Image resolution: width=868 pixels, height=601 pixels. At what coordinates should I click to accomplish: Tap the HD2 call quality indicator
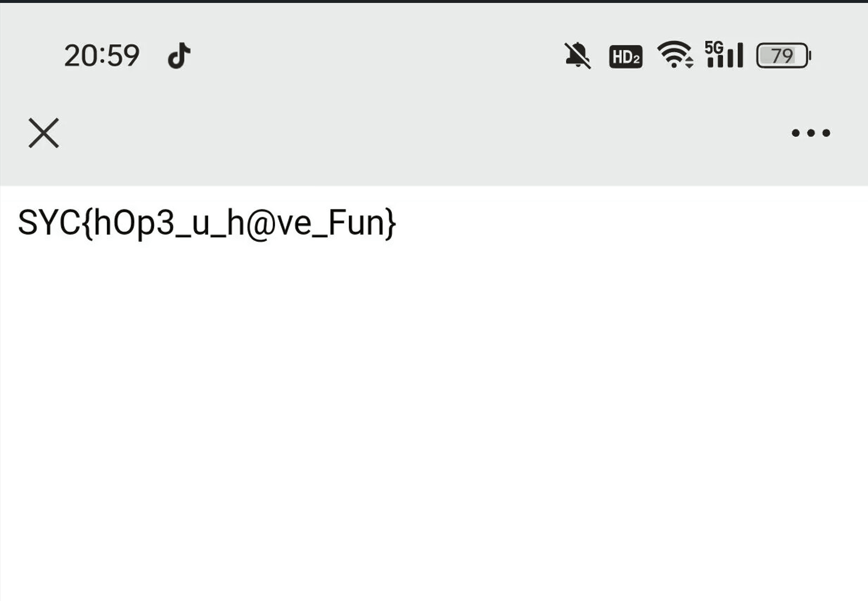coord(626,56)
